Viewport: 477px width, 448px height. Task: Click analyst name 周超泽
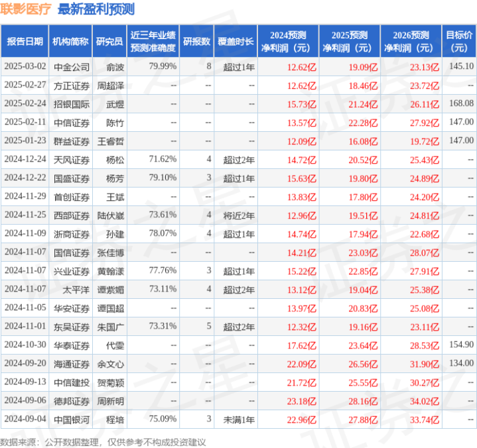[x=110, y=85]
